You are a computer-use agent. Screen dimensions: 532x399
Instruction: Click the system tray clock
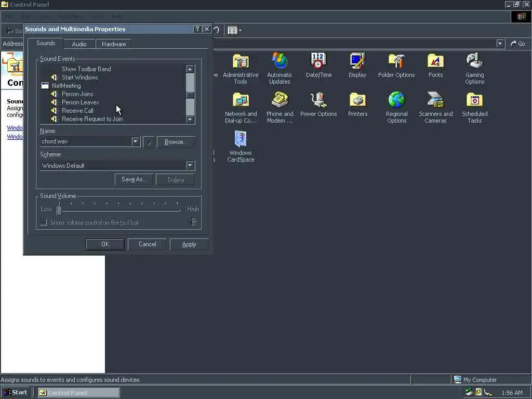[512, 393]
